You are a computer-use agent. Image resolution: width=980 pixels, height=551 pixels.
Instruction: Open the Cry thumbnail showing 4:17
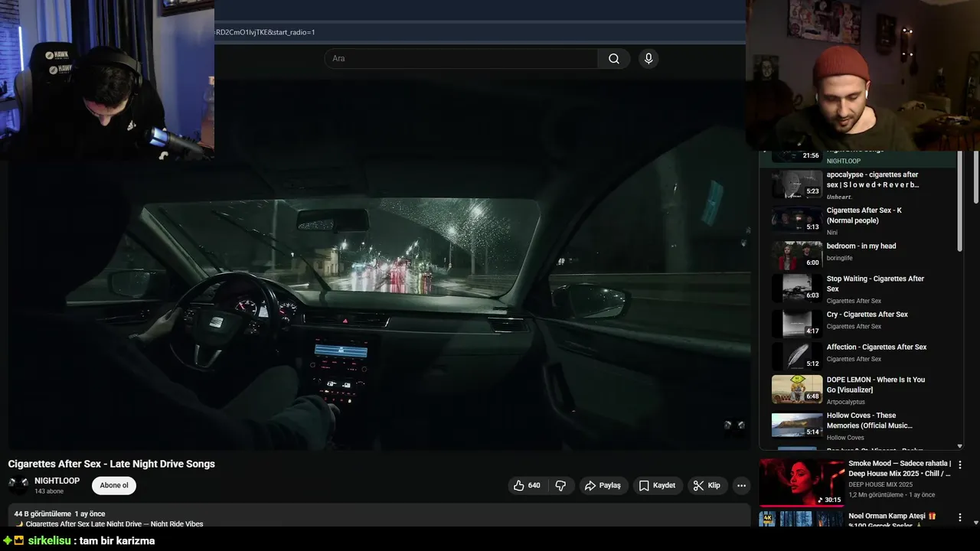click(797, 324)
